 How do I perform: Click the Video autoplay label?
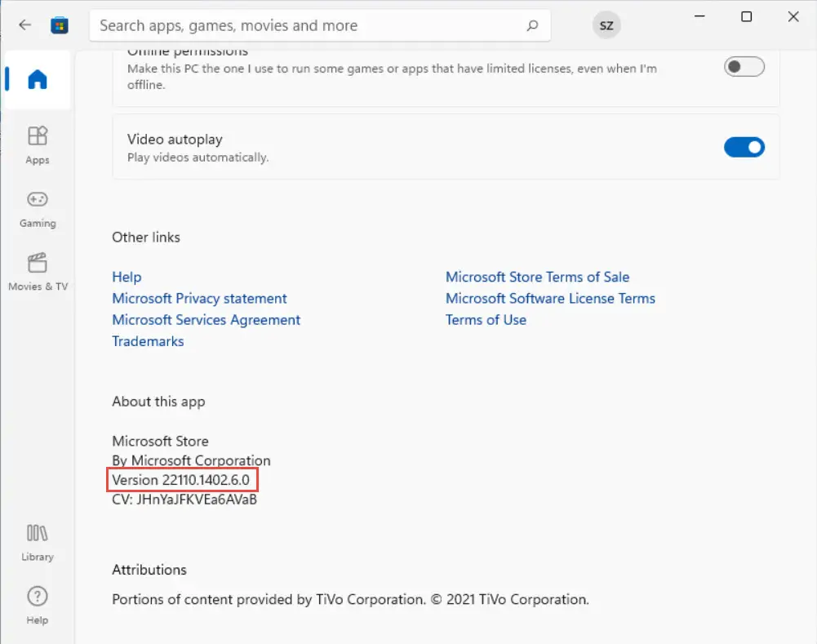pyautogui.click(x=175, y=139)
